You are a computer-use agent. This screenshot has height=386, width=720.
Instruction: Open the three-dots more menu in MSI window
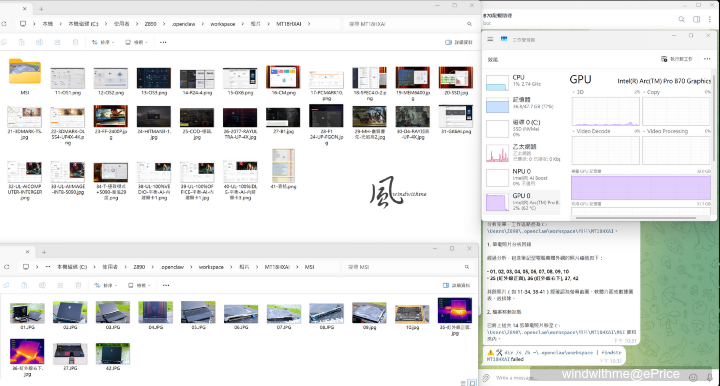point(166,285)
